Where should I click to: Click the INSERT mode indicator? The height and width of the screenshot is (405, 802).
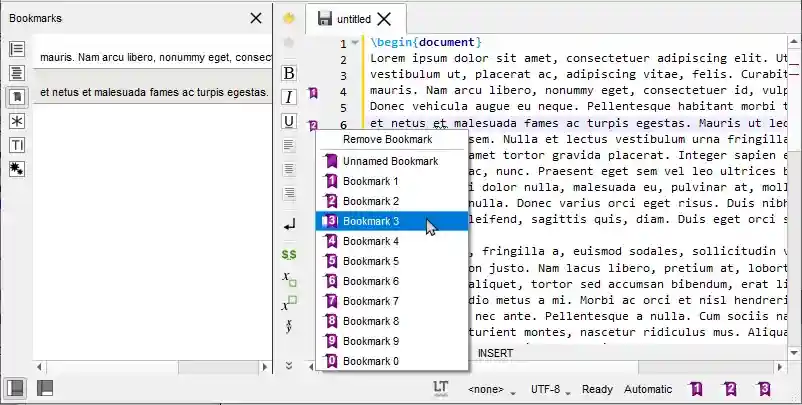495,353
